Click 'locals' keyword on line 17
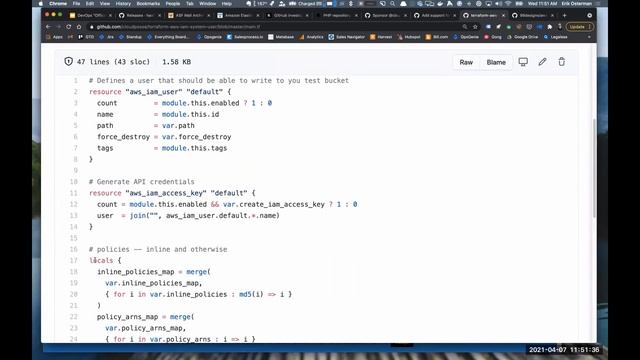The image size is (640, 360). click(101, 260)
